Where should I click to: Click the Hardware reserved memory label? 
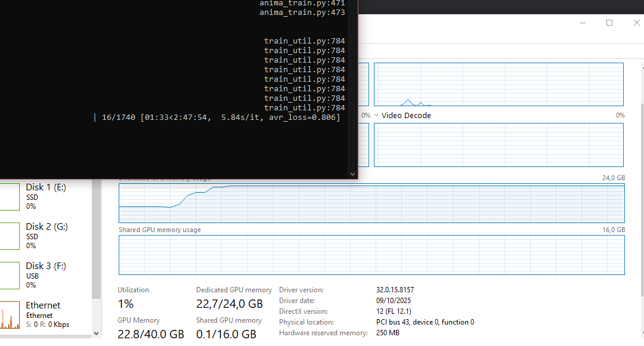[323, 333]
